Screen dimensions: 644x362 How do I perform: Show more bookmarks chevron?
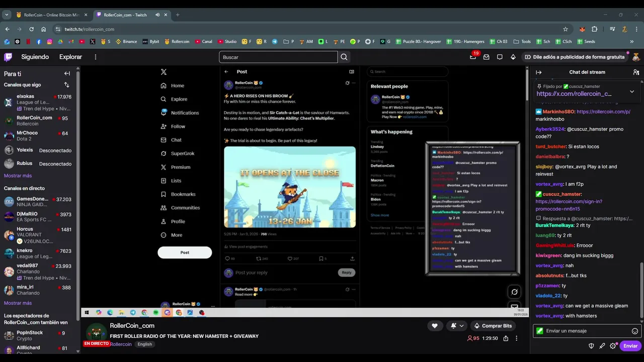[x=632, y=41]
